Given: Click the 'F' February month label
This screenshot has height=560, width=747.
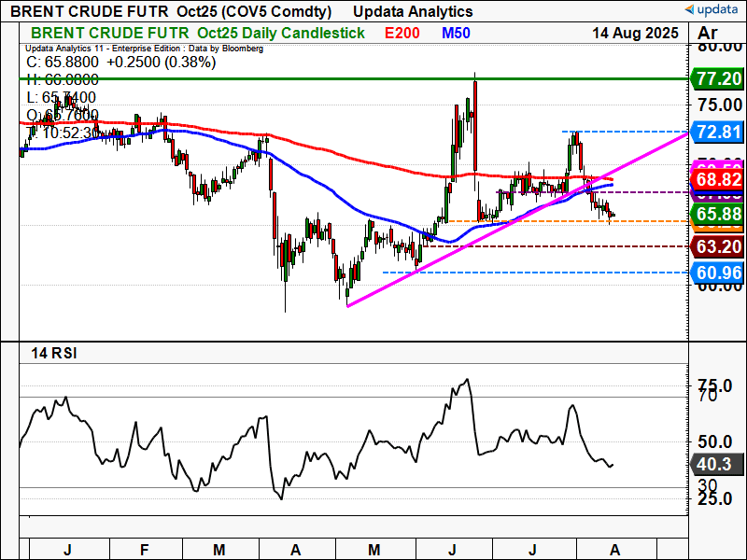Looking at the screenshot, I should tap(145, 550).
